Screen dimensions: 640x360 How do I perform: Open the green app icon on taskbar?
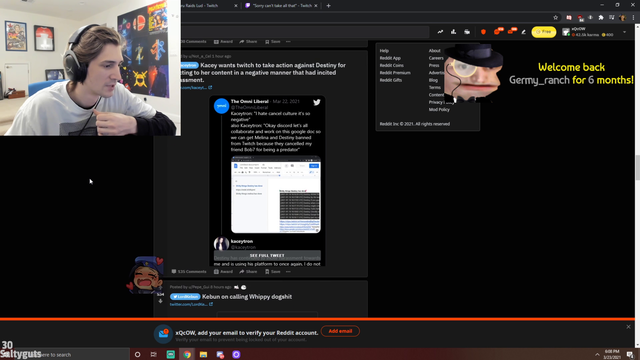pos(171,354)
